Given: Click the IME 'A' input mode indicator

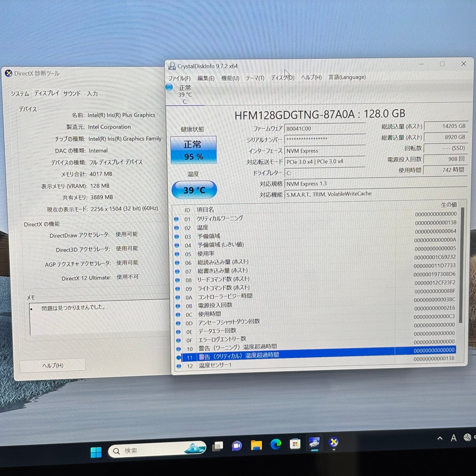Looking at the screenshot, I should coord(454,438).
